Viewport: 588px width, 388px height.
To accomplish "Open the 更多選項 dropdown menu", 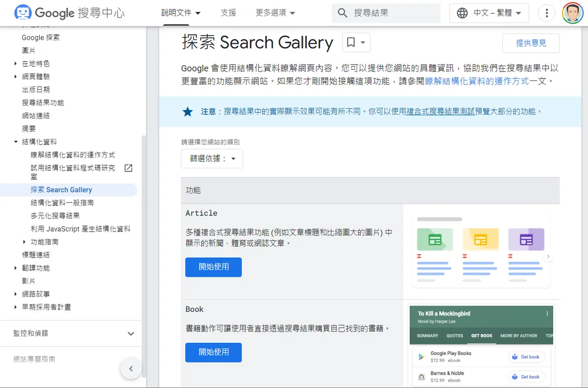I will click(x=275, y=13).
